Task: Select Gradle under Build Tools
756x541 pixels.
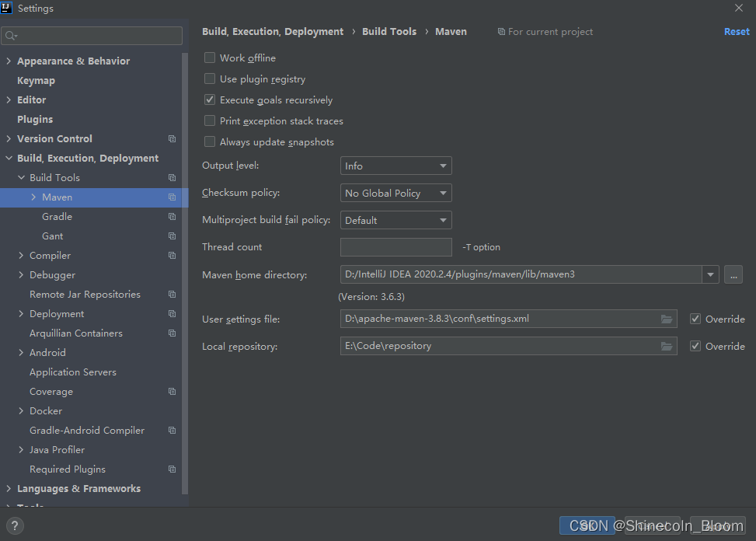Action: click(x=57, y=217)
